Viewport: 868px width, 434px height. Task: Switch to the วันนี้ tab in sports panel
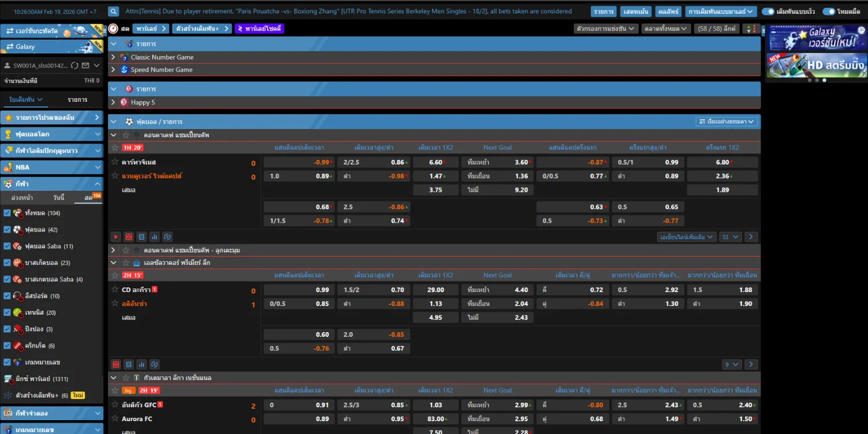point(58,198)
